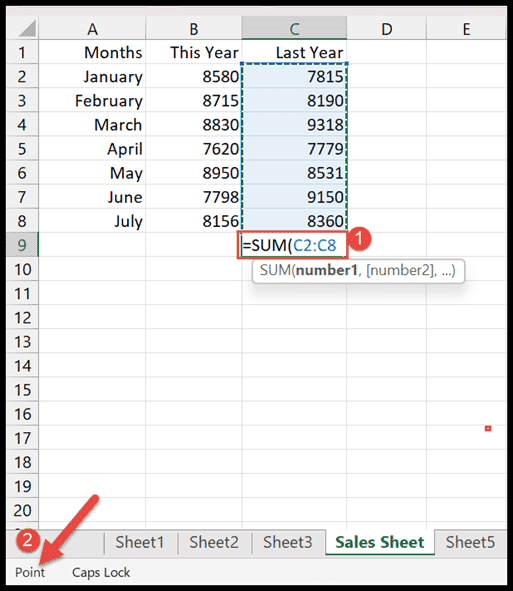Click the Caps Lock status indicator
The width and height of the screenshot is (513, 591).
point(101,572)
